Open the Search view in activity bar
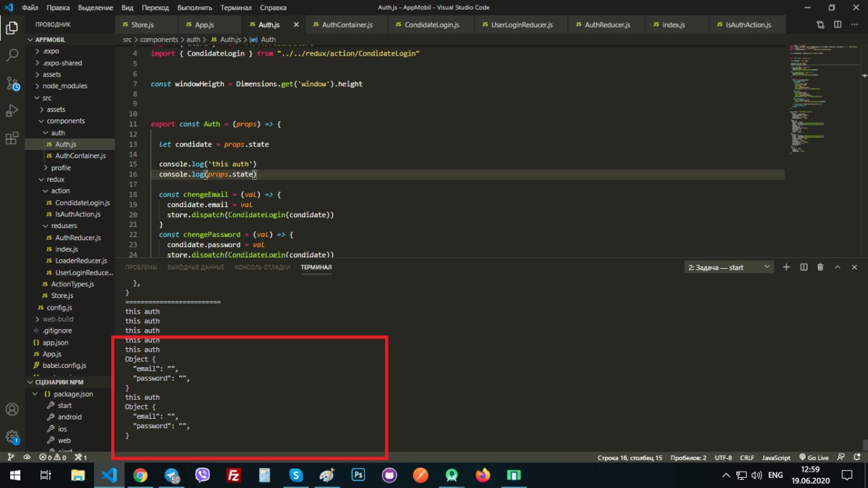Image resolution: width=868 pixels, height=488 pixels. [x=12, y=56]
